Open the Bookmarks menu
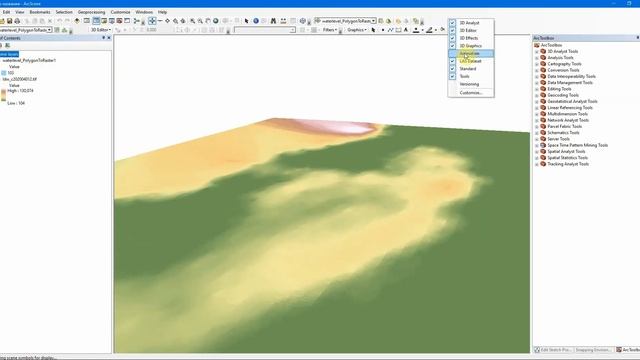This screenshot has height=360, width=640. pos(40,12)
